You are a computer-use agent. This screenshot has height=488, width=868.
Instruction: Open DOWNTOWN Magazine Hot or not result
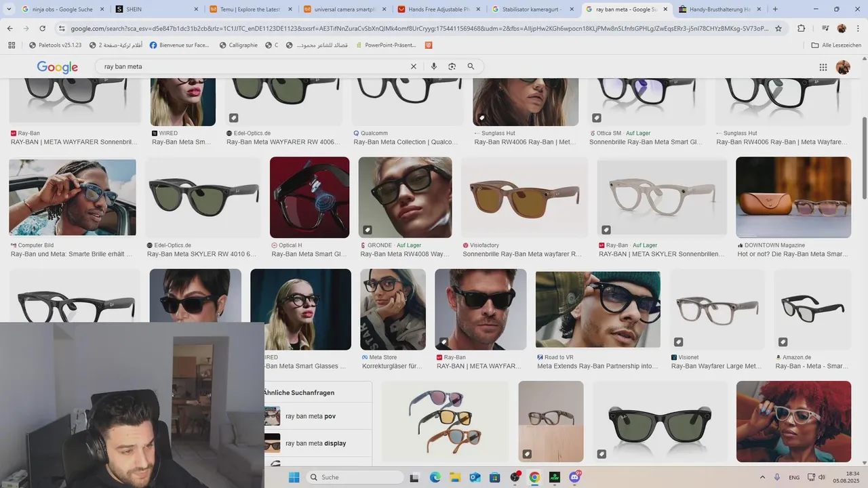(x=793, y=254)
